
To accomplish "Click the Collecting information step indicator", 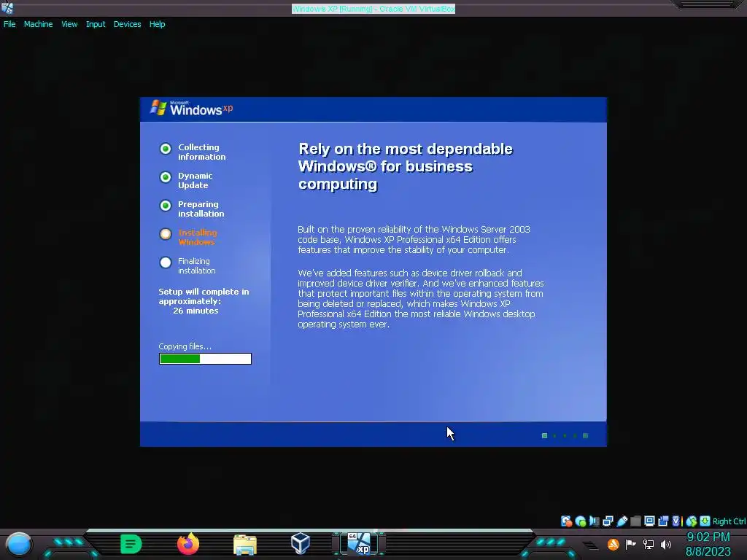I will [x=166, y=149].
